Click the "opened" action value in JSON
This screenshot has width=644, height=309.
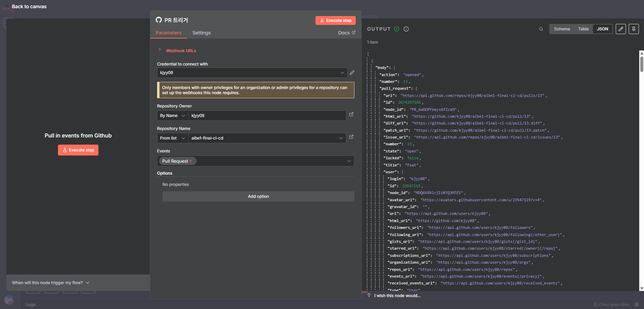pyautogui.click(x=412, y=75)
